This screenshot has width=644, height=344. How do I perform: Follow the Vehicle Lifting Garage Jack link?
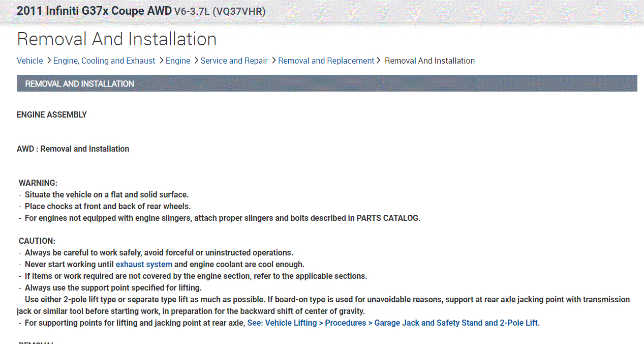coord(393,323)
